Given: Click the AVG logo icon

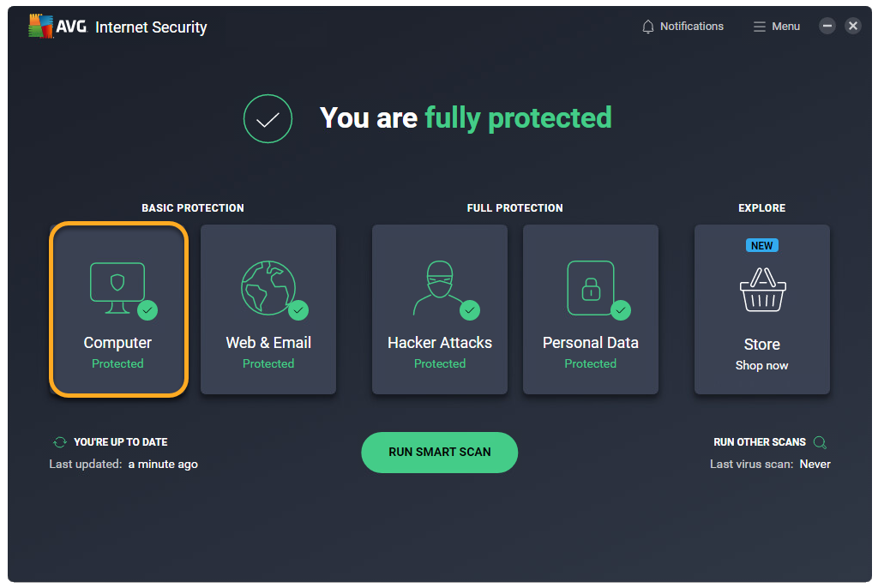Looking at the screenshot, I should point(41,27).
